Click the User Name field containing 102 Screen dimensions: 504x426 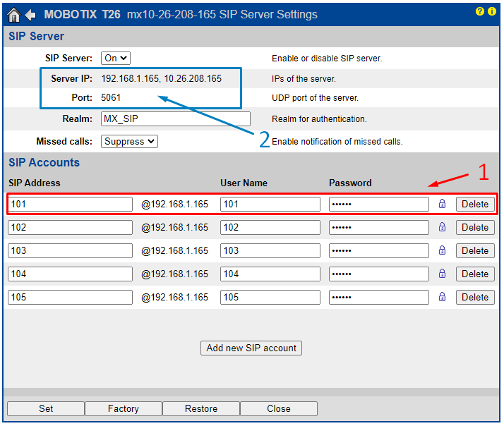270,227
